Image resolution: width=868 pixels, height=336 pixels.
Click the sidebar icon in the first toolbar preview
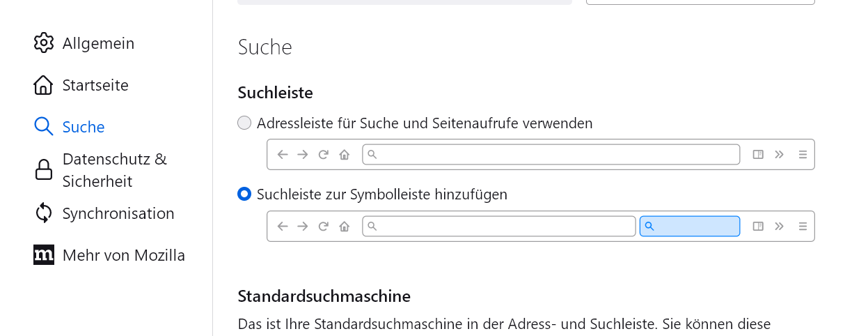click(759, 155)
